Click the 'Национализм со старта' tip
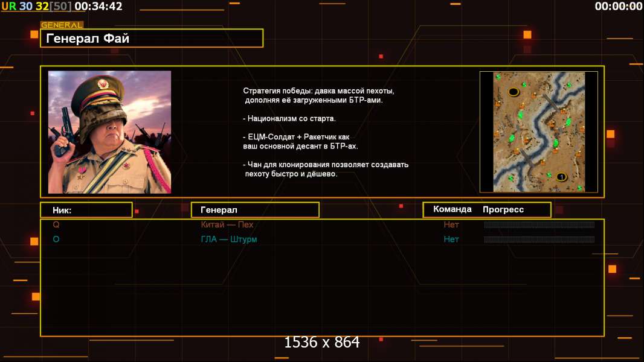This screenshot has height=362, width=644. pos(289,118)
